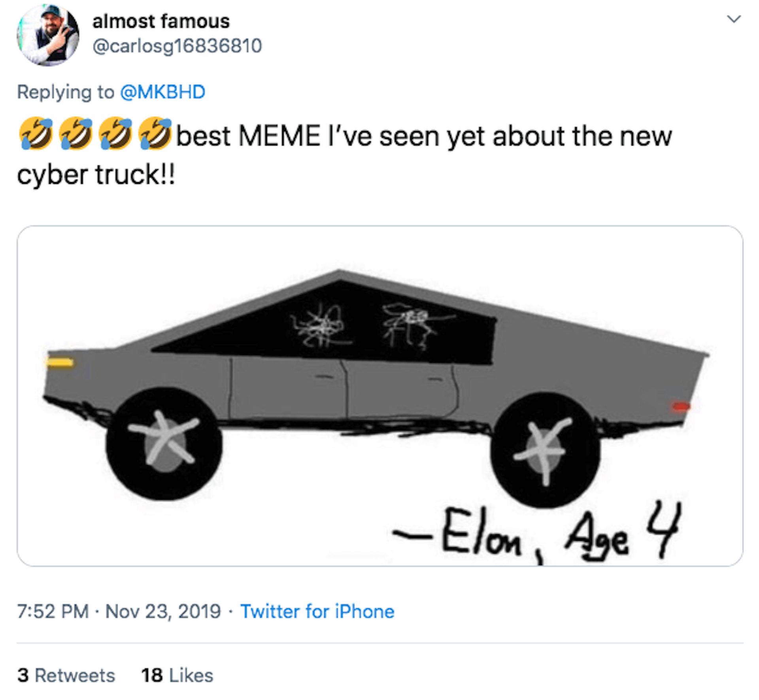Viewport: 759px width, 700px height.
Task: Open the cyber truck drawing image
Action: coord(379,396)
